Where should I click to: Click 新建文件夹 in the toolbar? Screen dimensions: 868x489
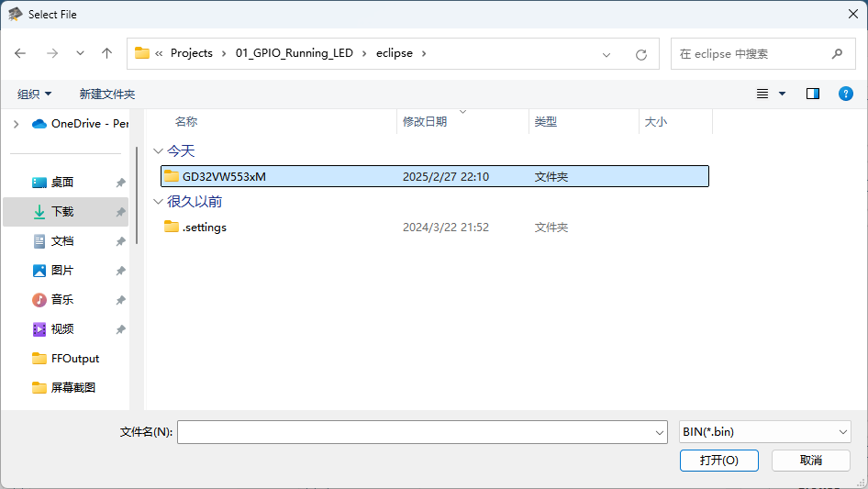tap(107, 94)
